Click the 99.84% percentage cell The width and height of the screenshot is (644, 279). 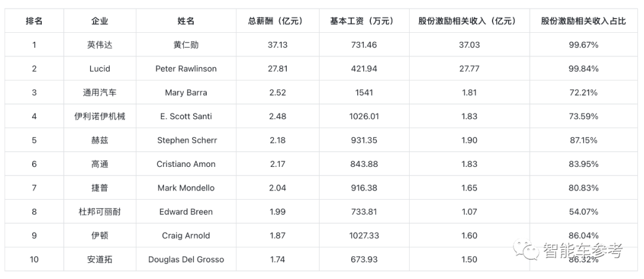[x=583, y=69]
